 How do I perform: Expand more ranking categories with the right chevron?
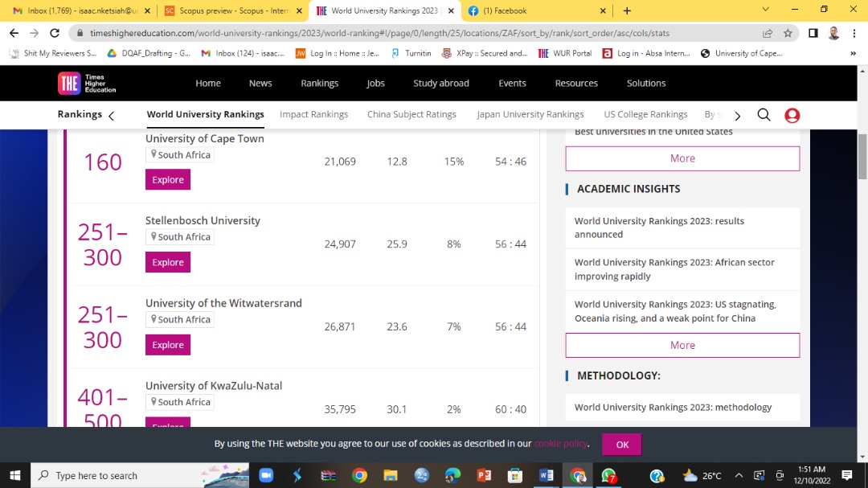pyautogui.click(x=737, y=115)
